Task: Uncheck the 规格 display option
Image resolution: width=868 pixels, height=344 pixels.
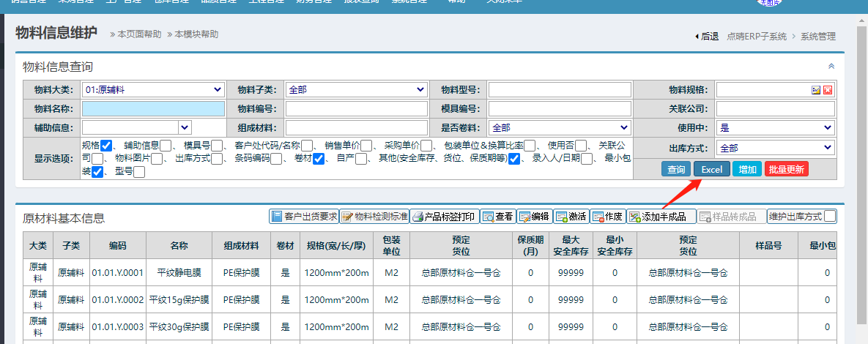Action: point(106,145)
